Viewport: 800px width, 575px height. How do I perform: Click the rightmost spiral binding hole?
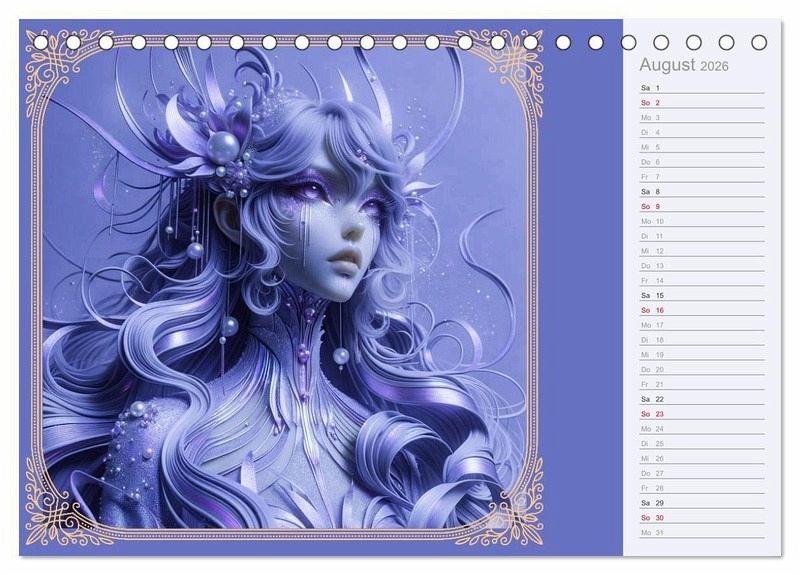tap(759, 43)
